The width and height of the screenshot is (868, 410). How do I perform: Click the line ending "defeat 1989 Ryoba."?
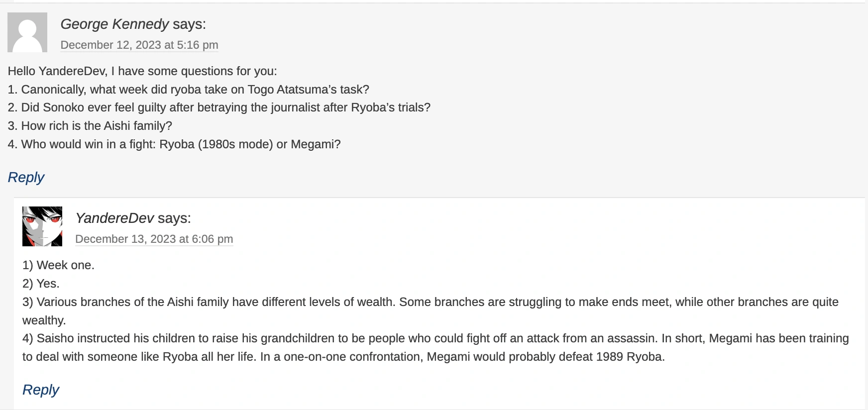(343, 357)
